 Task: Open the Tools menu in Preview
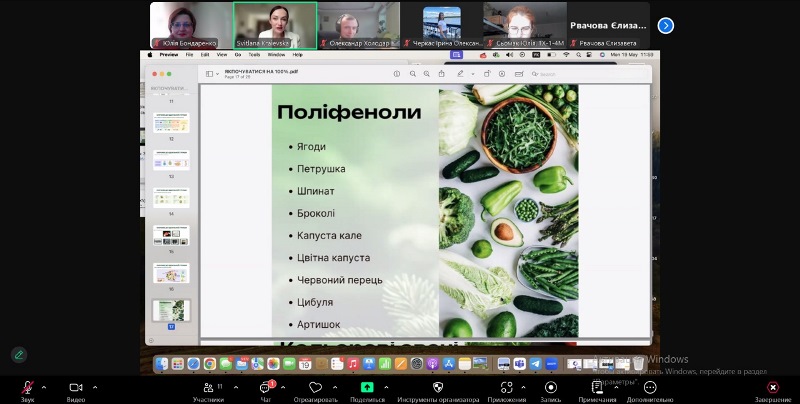254,55
